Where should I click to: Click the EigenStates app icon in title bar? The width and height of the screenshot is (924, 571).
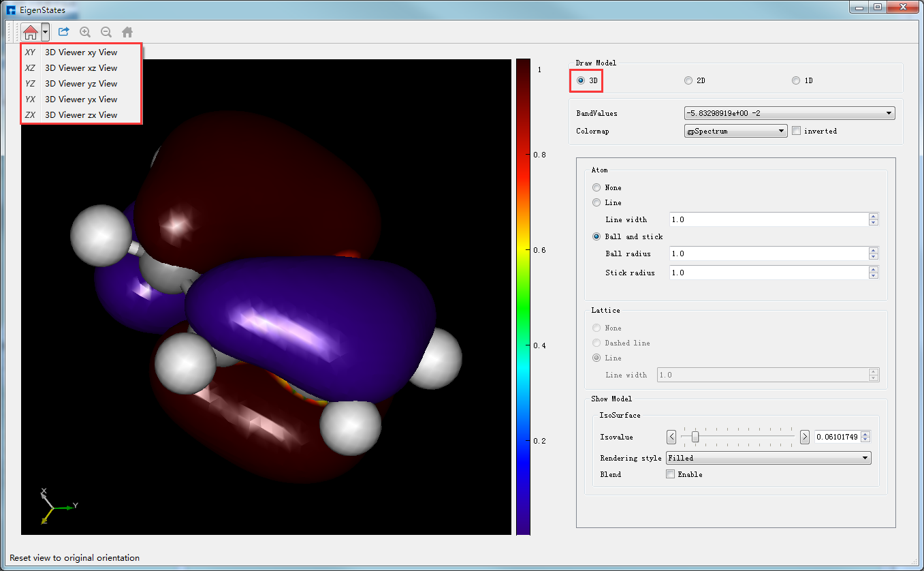(11, 10)
